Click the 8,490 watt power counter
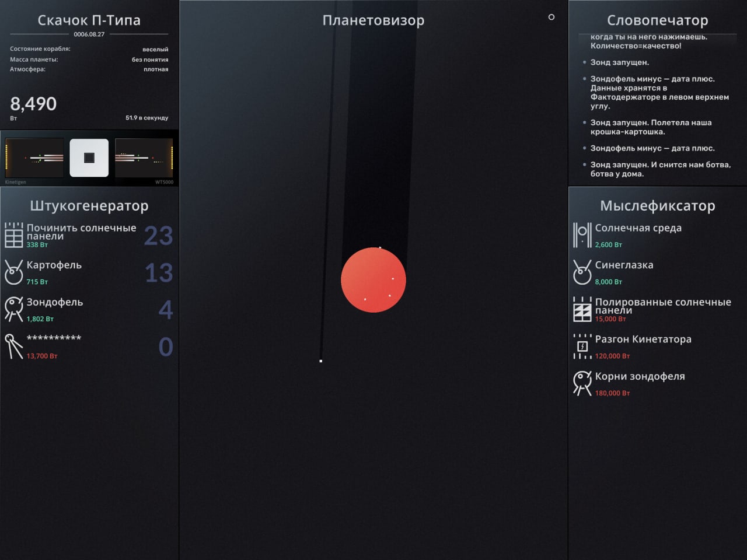This screenshot has height=560, width=747. [x=33, y=104]
